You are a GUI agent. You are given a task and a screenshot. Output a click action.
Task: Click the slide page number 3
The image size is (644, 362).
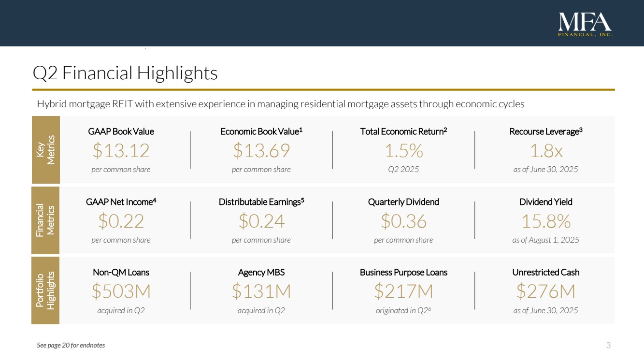[608, 345]
